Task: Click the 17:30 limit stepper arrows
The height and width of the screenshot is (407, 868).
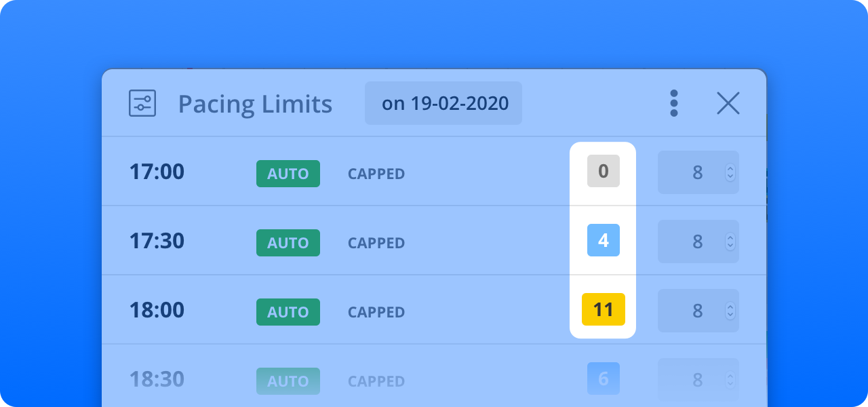Action: [x=730, y=241]
